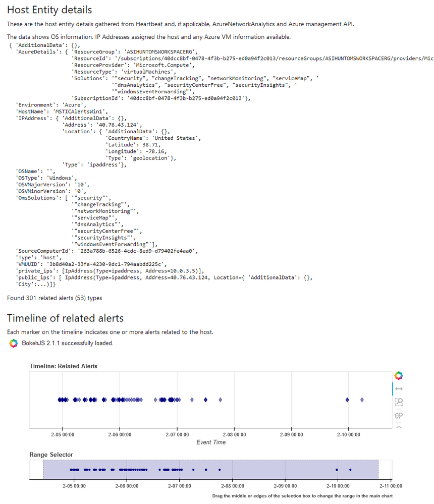
Task: Click the 'OSVMajorVersion': '10' line
Action: 52,185
